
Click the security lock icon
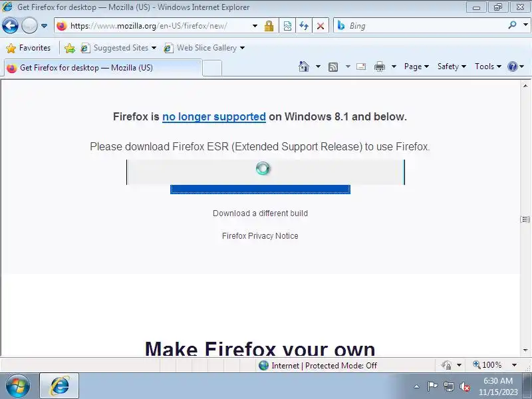click(x=269, y=26)
